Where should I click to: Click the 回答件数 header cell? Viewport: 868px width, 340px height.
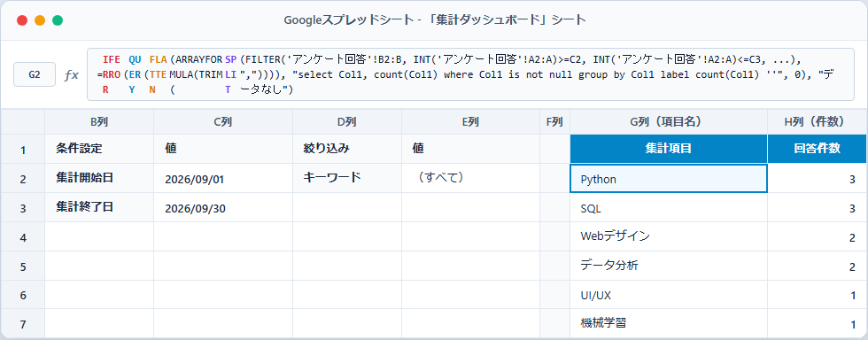pos(818,149)
